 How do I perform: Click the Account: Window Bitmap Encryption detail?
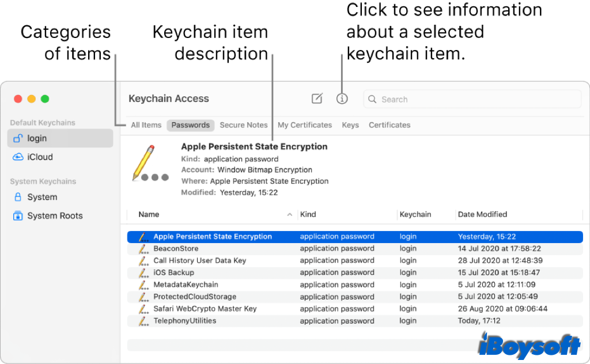(x=247, y=170)
